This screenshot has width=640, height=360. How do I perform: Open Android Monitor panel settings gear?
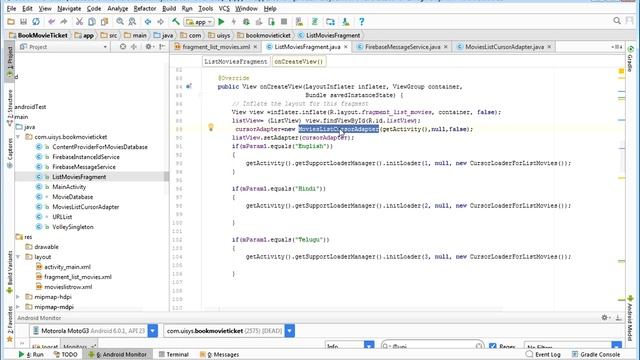click(605, 318)
